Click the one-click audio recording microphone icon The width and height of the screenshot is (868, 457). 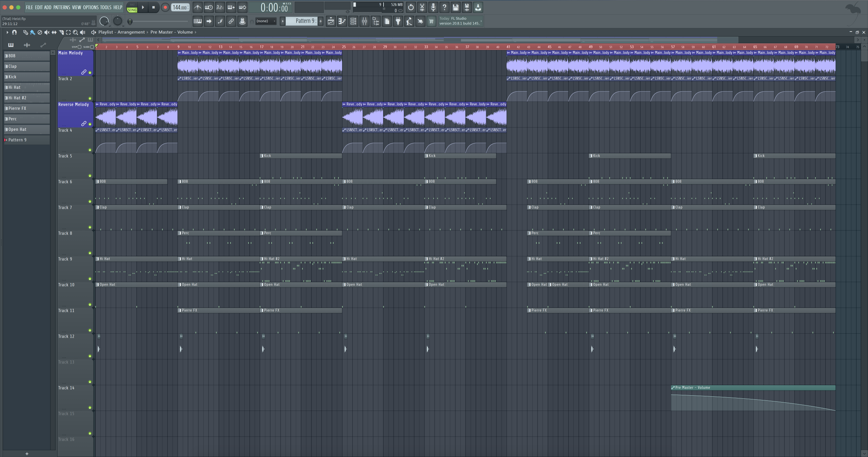pyautogui.click(x=433, y=7)
